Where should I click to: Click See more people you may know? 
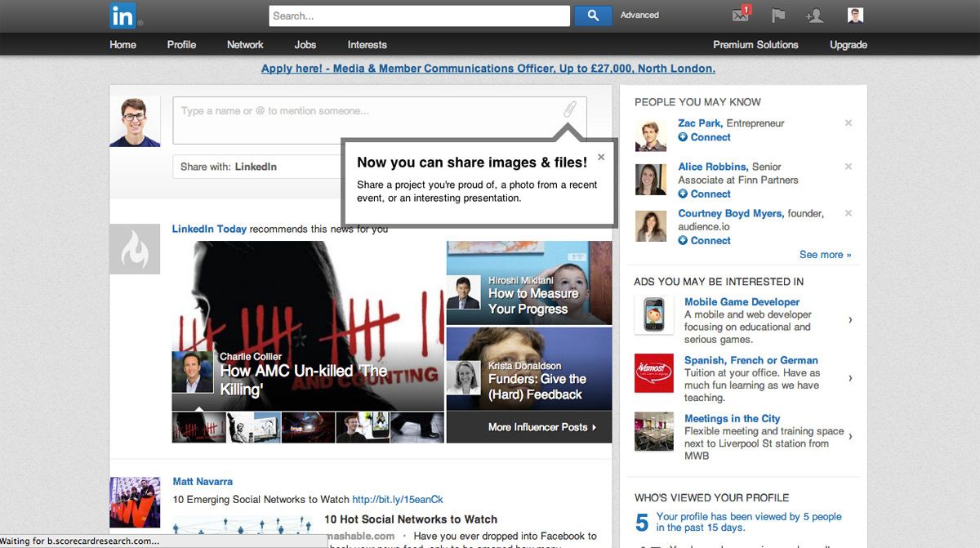click(x=825, y=255)
